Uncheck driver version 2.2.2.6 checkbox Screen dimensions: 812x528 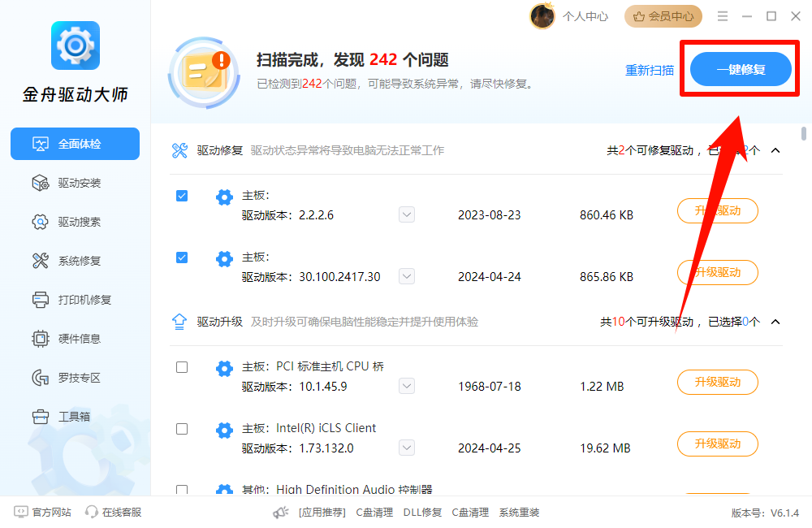click(182, 196)
